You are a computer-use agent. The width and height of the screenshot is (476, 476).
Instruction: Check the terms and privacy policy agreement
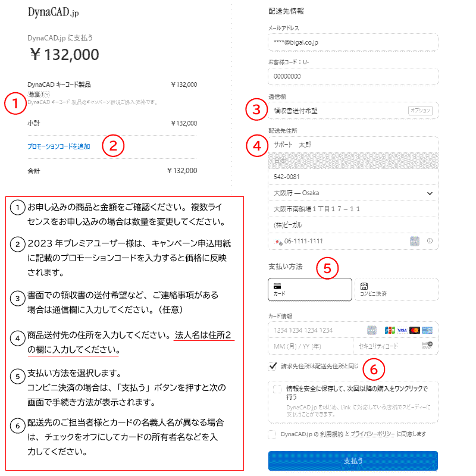(272, 434)
